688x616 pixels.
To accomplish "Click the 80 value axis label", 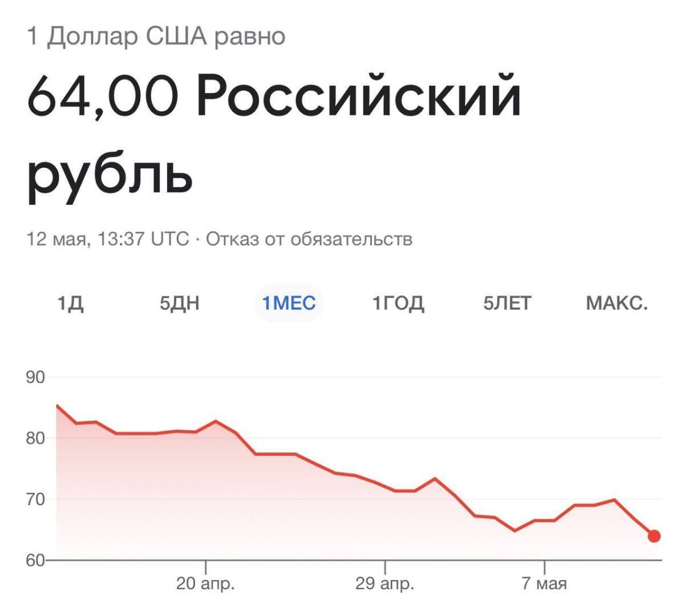I will point(35,439).
